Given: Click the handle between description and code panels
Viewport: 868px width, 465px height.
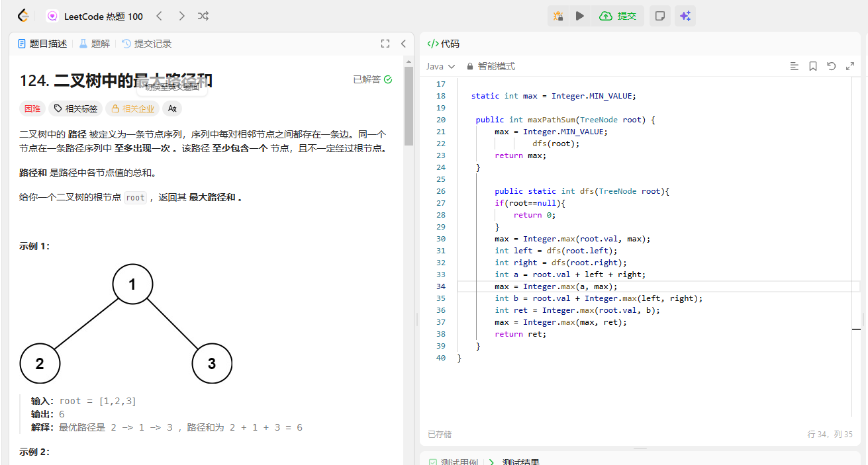Looking at the screenshot, I should click(x=417, y=319).
